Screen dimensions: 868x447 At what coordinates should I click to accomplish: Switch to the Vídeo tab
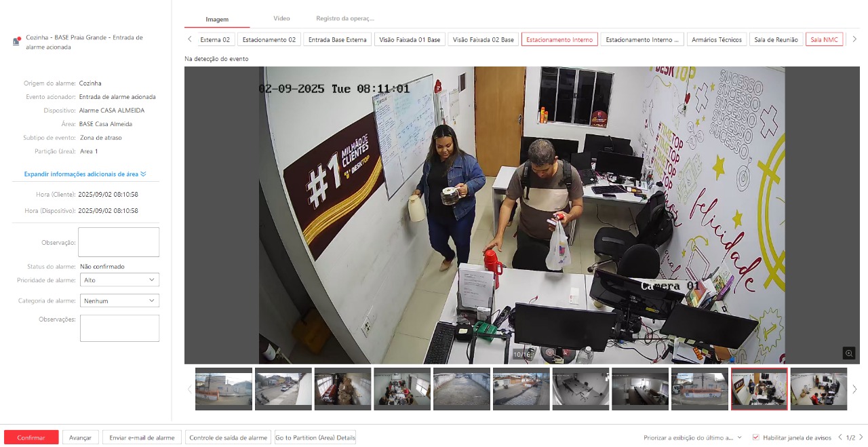point(281,18)
